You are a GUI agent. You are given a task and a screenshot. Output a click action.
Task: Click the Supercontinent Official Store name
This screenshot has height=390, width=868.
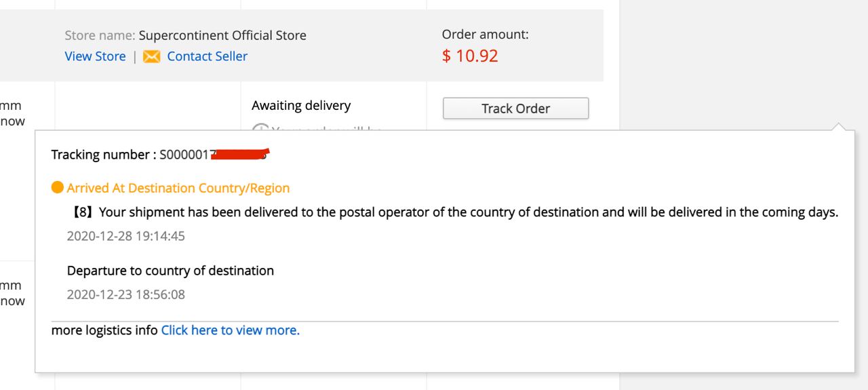(222, 35)
